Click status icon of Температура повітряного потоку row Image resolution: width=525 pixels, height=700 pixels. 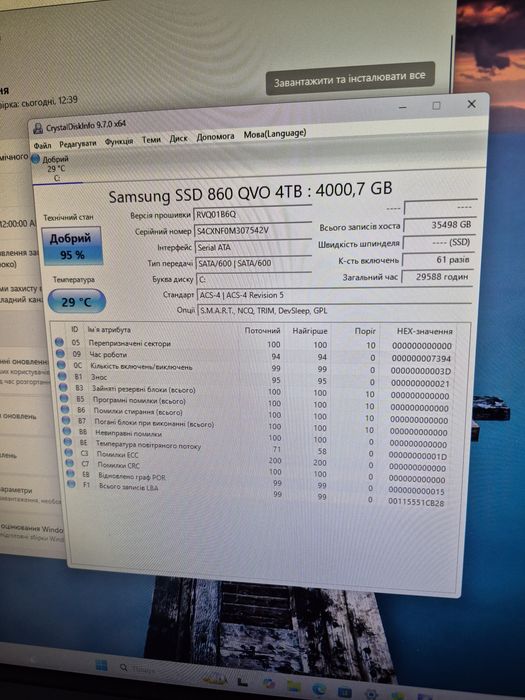click(68, 442)
